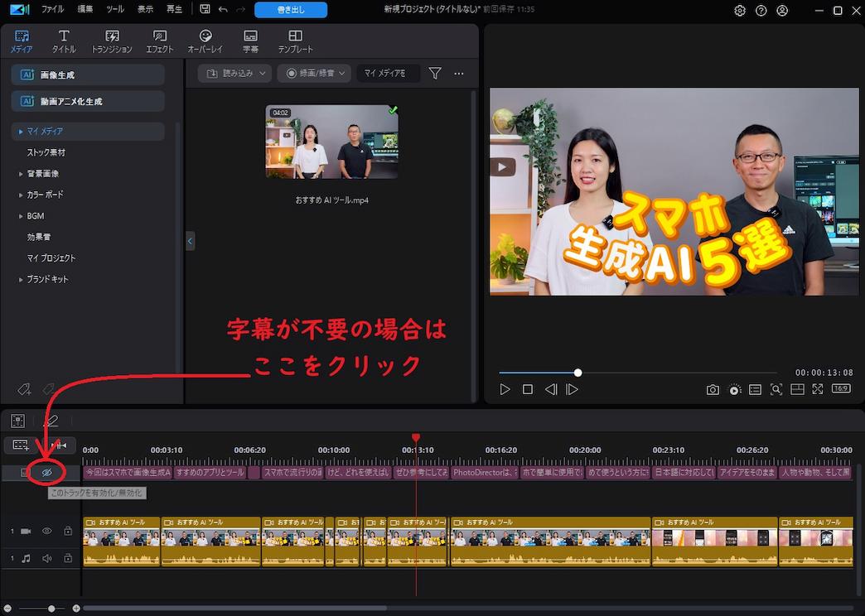This screenshot has height=616, width=865.
Task: Switch preview to fullscreen mode
Action: coord(818,389)
